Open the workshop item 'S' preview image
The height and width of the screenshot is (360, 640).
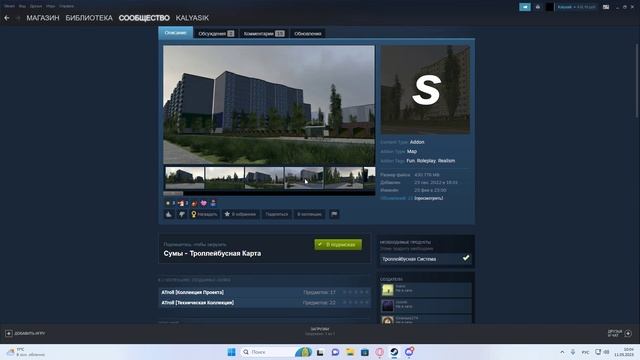click(x=425, y=89)
